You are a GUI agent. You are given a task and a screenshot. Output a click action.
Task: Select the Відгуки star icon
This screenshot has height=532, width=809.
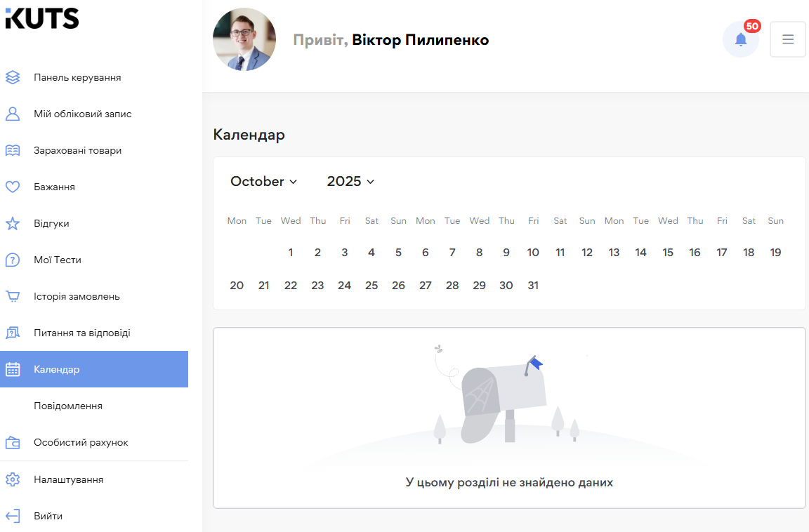click(x=13, y=223)
